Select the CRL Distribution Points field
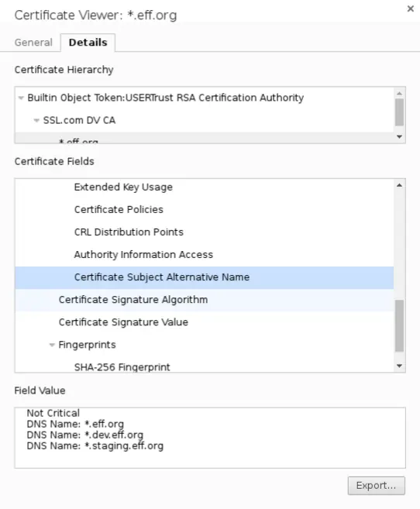The height and width of the screenshot is (509, 420). point(204,232)
